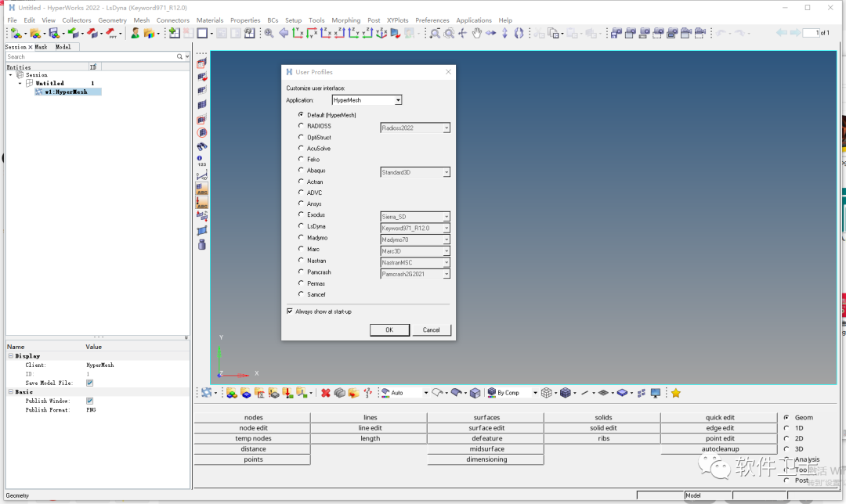
Task: Click the Circle Zoom magnifier icon
Action: point(449,34)
